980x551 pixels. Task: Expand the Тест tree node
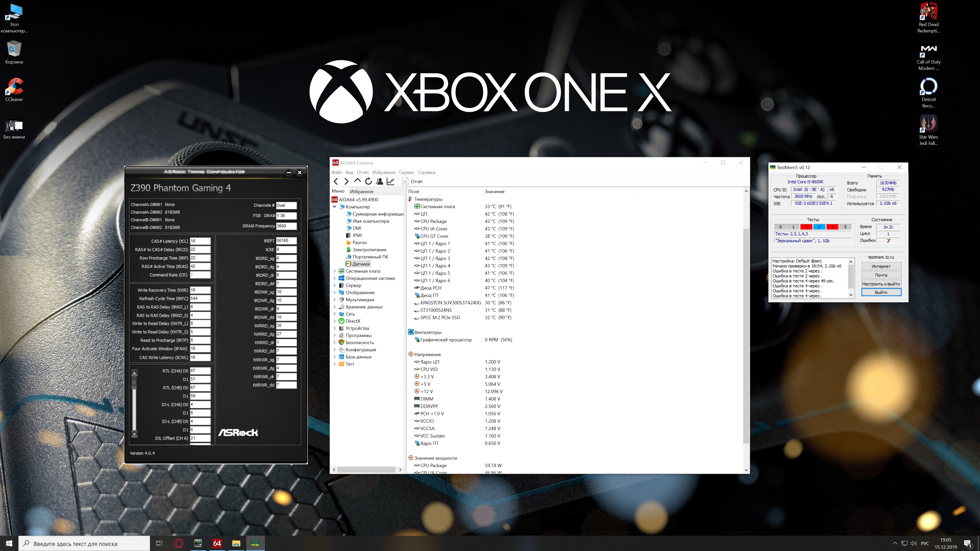pyautogui.click(x=335, y=364)
